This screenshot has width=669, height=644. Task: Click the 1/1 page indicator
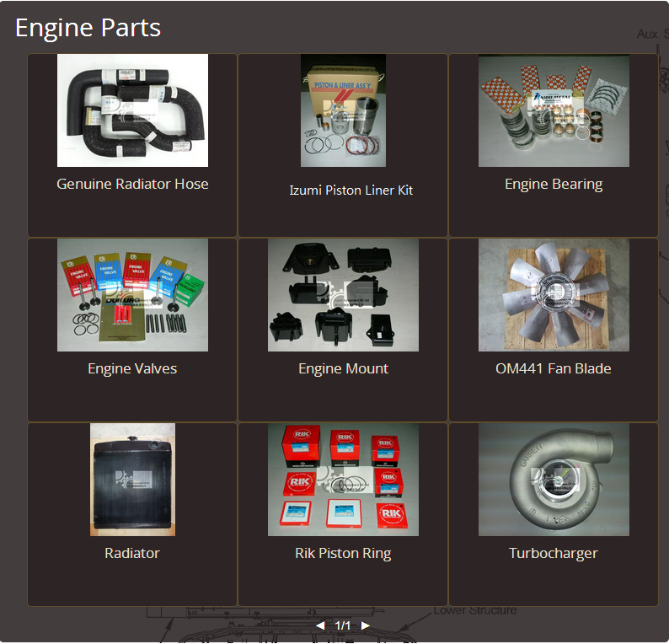343,625
